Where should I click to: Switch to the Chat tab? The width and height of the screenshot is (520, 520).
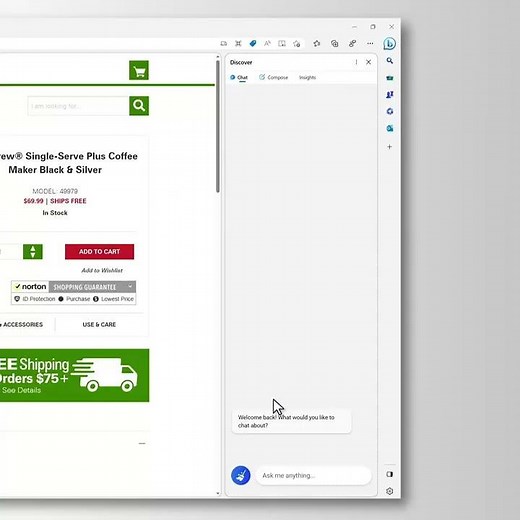point(239,77)
